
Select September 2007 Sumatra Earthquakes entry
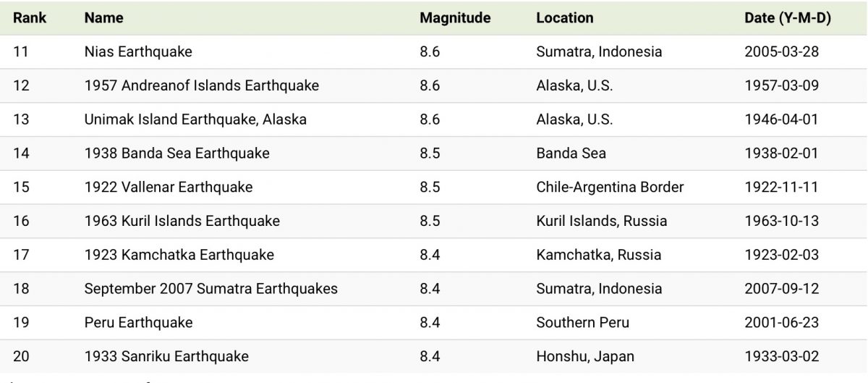tap(210, 288)
